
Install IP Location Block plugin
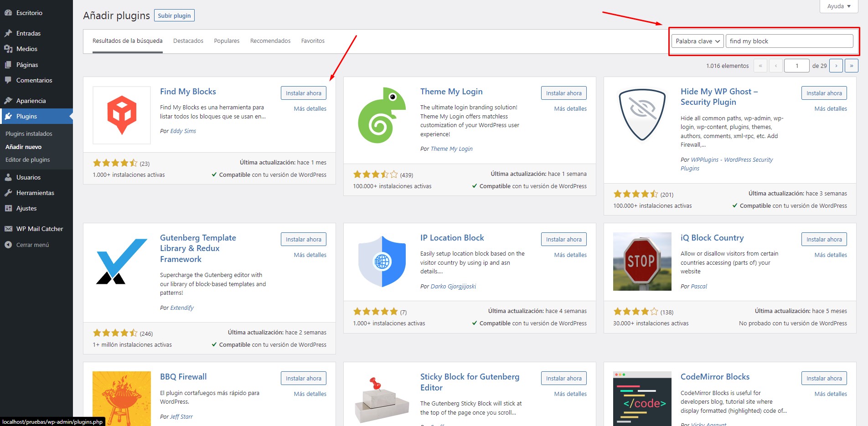pyautogui.click(x=564, y=239)
